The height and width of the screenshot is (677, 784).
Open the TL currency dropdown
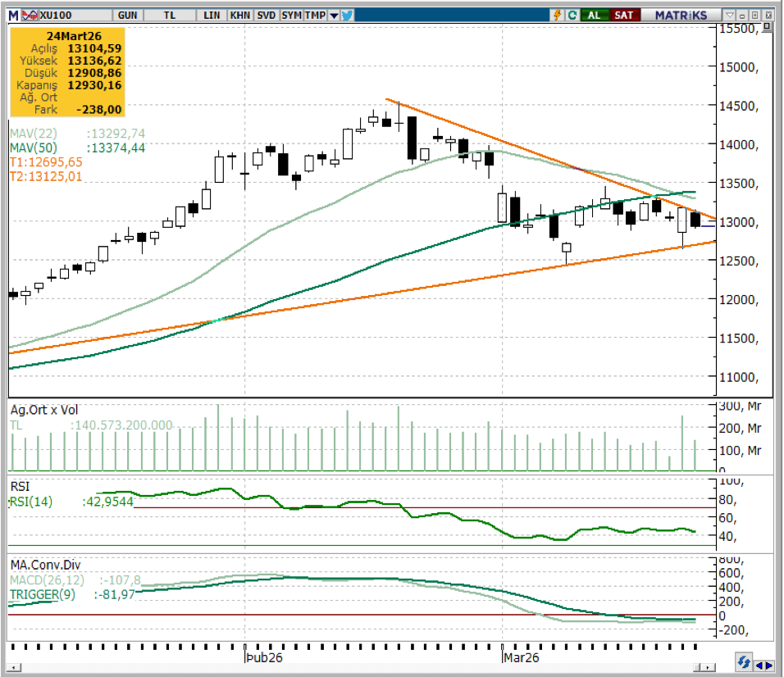click(170, 15)
